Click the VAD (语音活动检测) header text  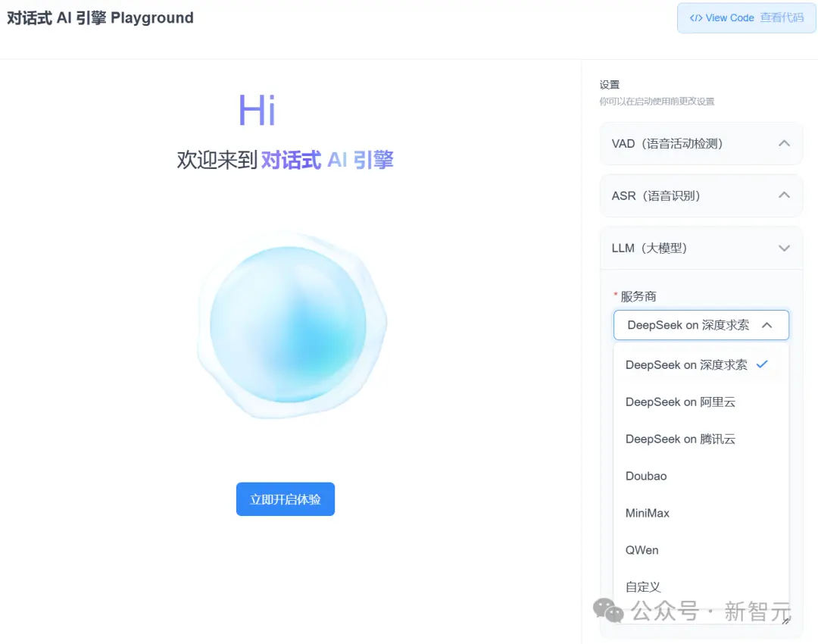click(667, 143)
